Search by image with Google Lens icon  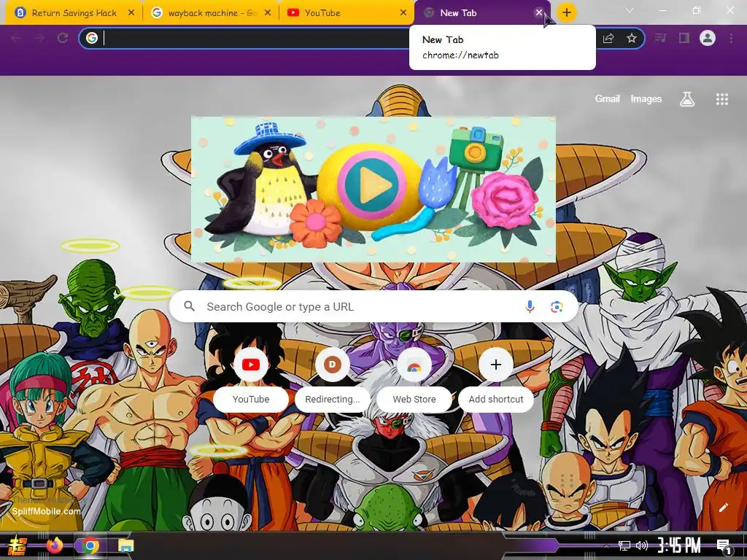(x=557, y=307)
